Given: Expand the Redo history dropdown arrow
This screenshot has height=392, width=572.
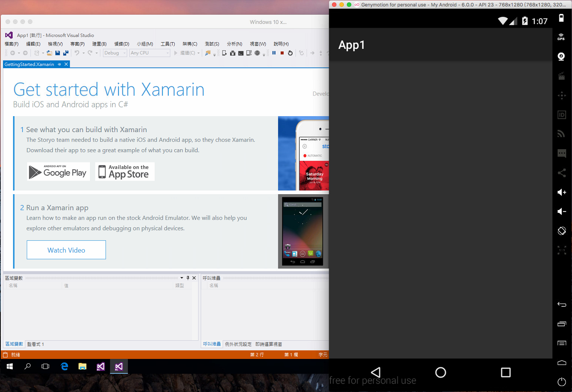Looking at the screenshot, I should pos(96,53).
